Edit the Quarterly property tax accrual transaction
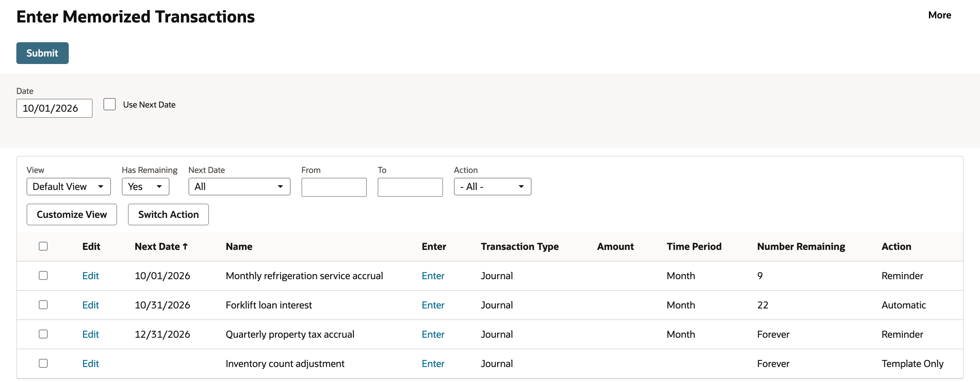 [x=91, y=334]
